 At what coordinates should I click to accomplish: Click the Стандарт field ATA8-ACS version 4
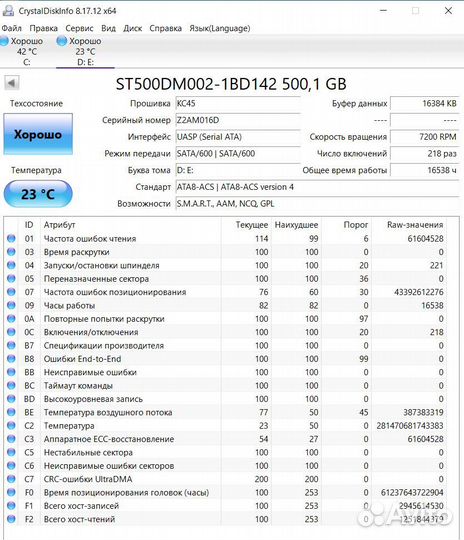pos(317,187)
